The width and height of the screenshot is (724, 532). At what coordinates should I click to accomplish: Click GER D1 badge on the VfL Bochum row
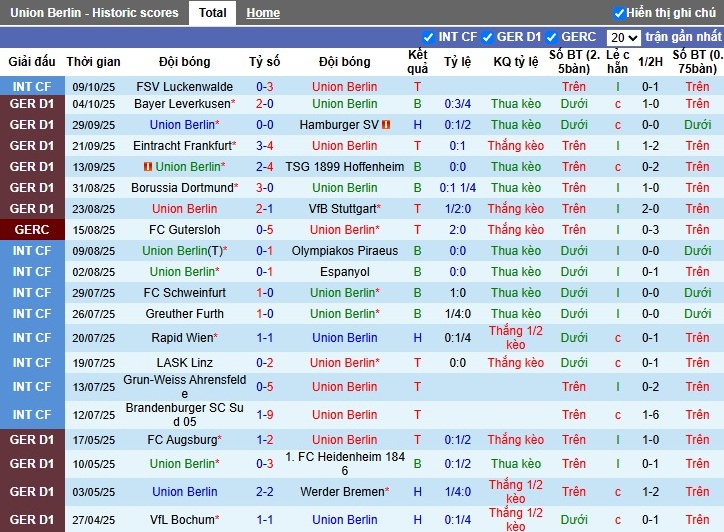tap(32, 520)
